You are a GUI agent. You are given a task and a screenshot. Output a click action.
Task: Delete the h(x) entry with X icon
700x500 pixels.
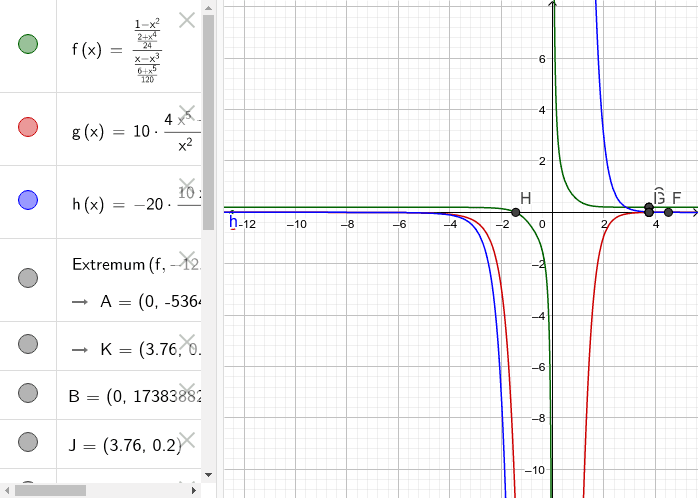tap(187, 186)
